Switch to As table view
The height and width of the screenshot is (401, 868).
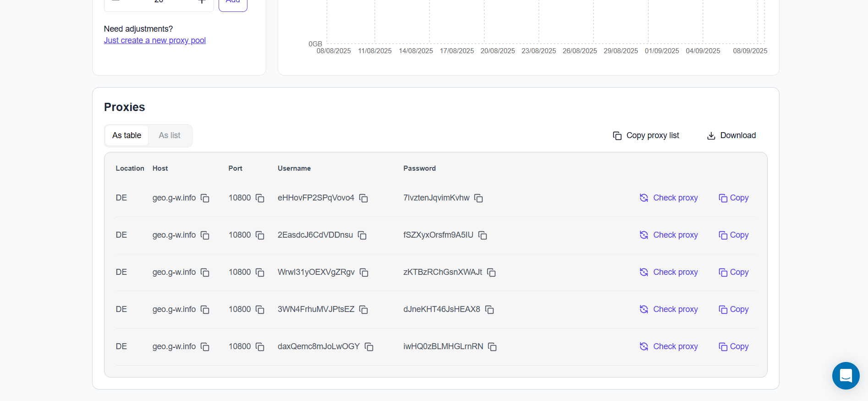click(127, 135)
